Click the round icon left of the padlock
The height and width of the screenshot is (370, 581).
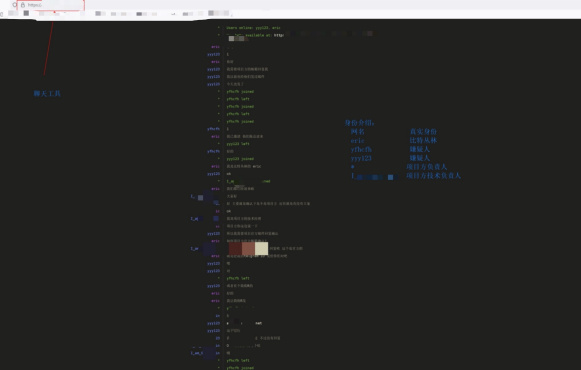[15, 5]
